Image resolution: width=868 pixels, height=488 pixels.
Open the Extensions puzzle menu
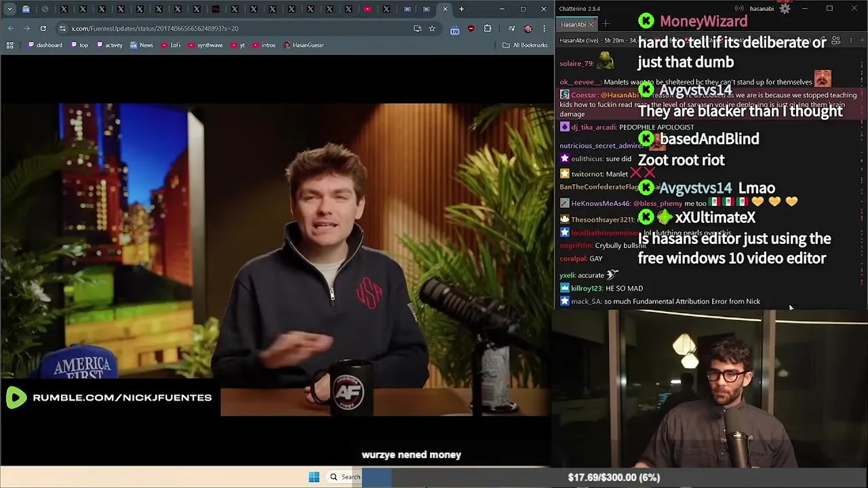click(x=488, y=28)
